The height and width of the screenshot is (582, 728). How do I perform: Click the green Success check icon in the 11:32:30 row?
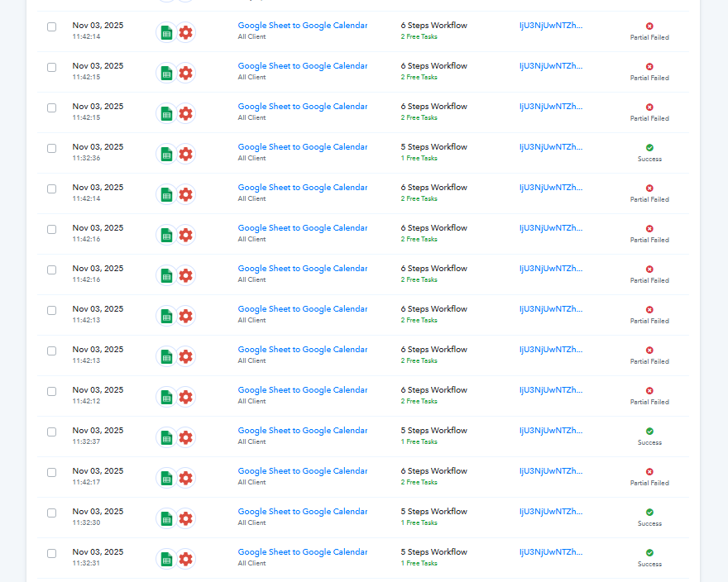[649, 512]
